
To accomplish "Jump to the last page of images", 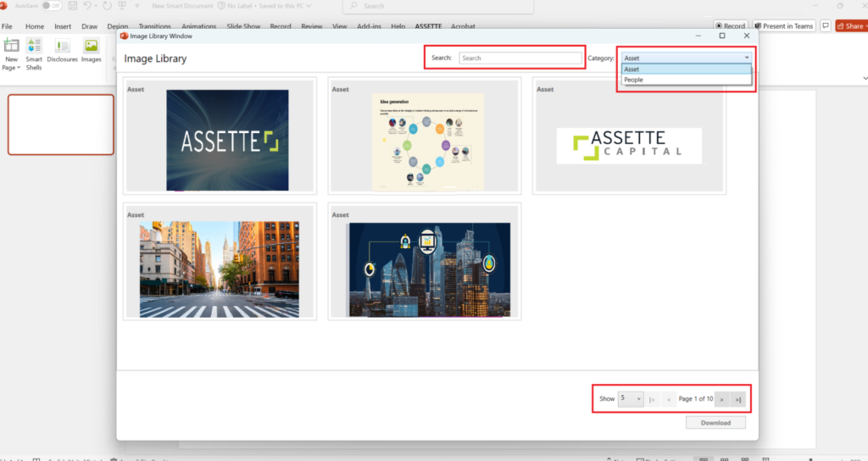I will [x=738, y=399].
